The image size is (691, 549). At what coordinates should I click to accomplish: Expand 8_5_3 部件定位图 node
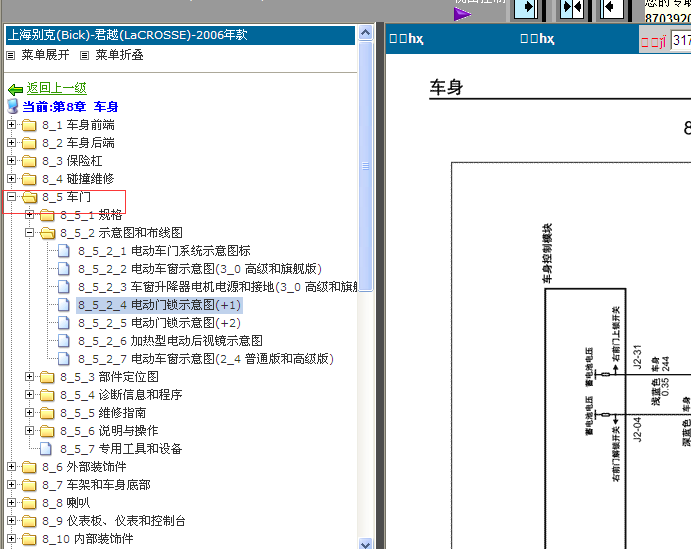pyautogui.click(x=30, y=377)
